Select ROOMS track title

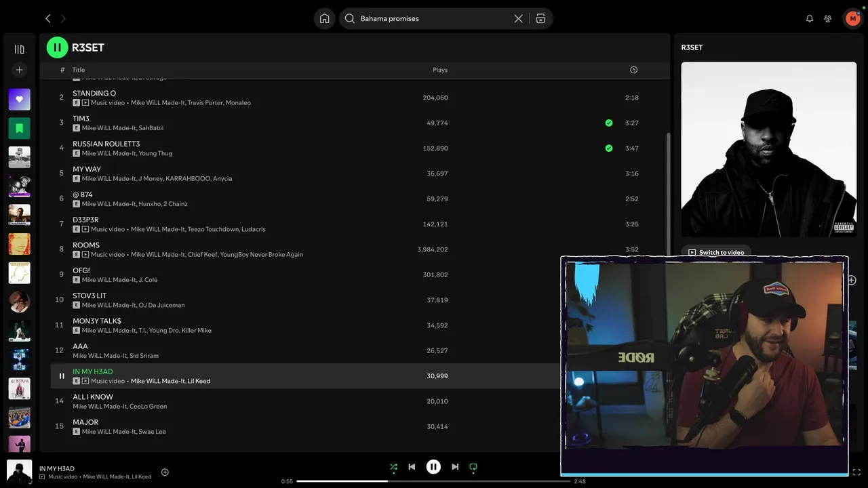pos(86,245)
